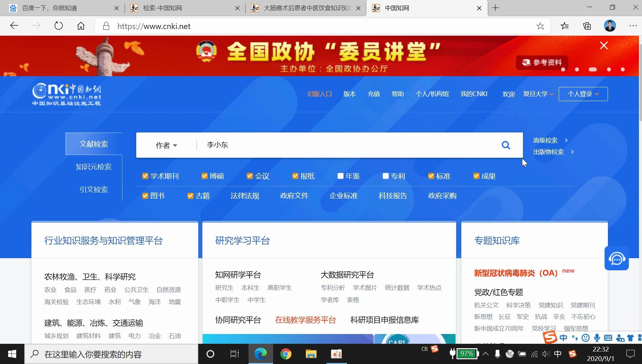Expand the 复旦大学 institution dropdown

click(538, 94)
